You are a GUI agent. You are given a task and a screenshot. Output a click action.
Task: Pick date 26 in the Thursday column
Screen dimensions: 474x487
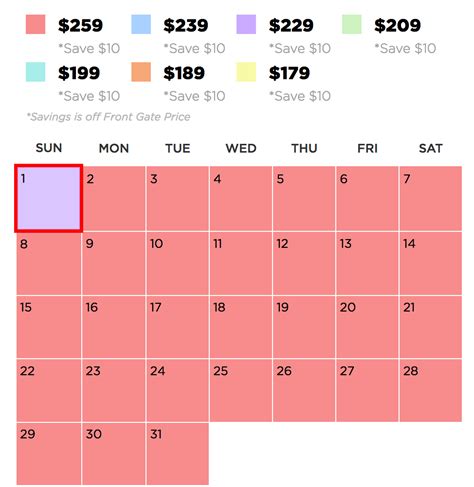304,391
